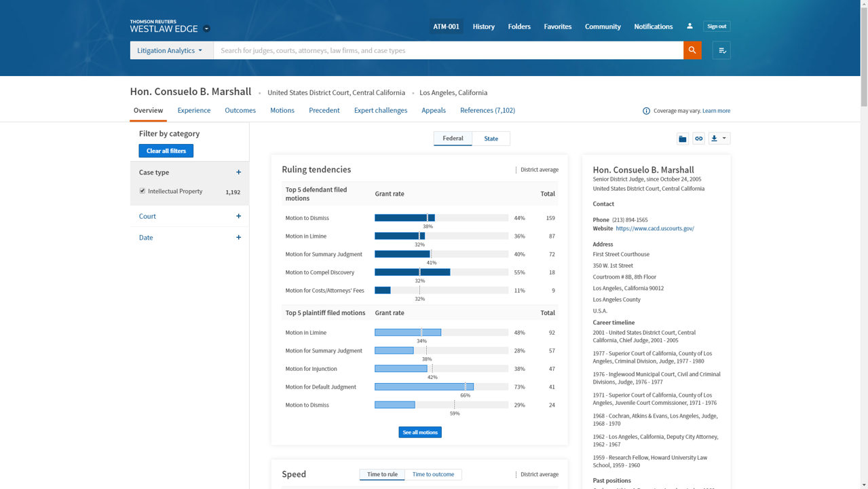Screen dimensions: 868x489
Task: Click the Motion to Dismiss grant rate bar
Action: [404, 218]
